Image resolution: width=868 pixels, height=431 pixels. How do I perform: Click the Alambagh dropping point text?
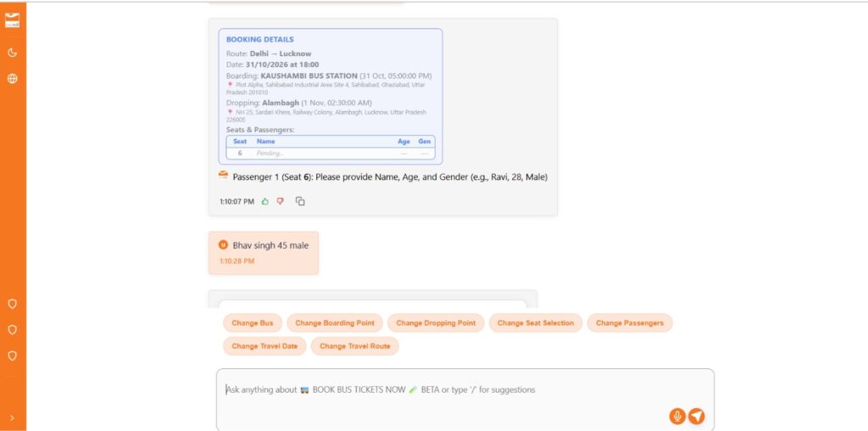point(281,103)
